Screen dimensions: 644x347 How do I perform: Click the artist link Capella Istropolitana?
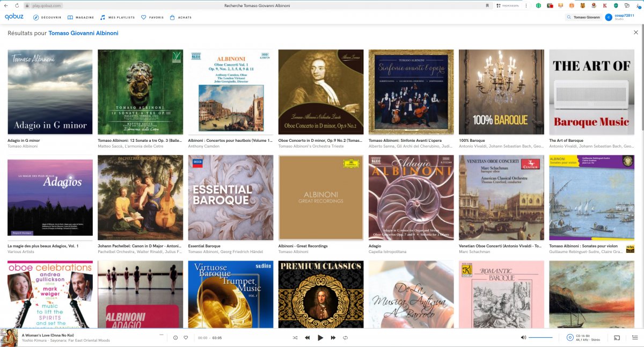click(x=387, y=251)
